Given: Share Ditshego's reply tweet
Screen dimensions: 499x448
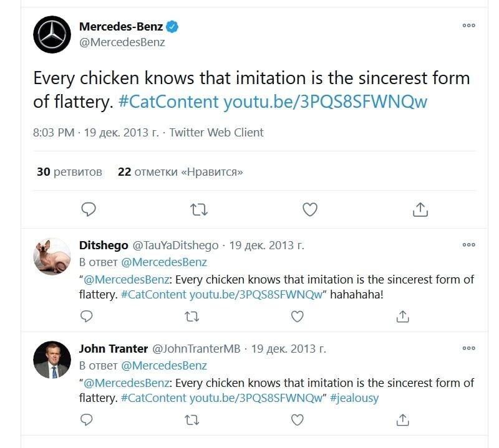Looking at the screenshot, I should (x=403, y=317).
